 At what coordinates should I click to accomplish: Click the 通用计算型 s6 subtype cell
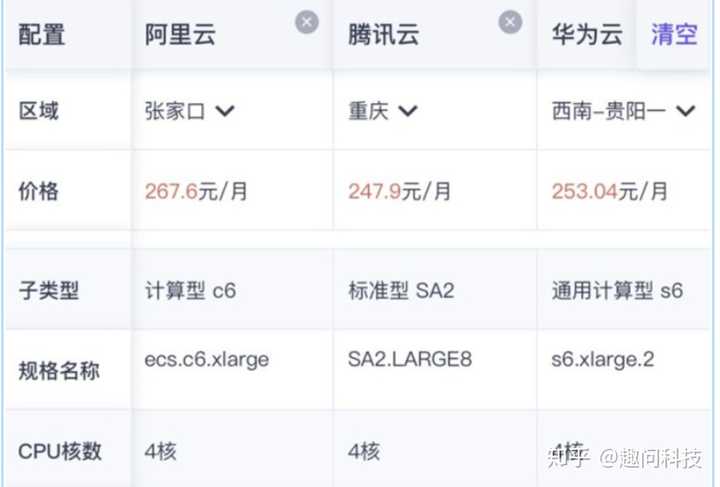[617, 292]
